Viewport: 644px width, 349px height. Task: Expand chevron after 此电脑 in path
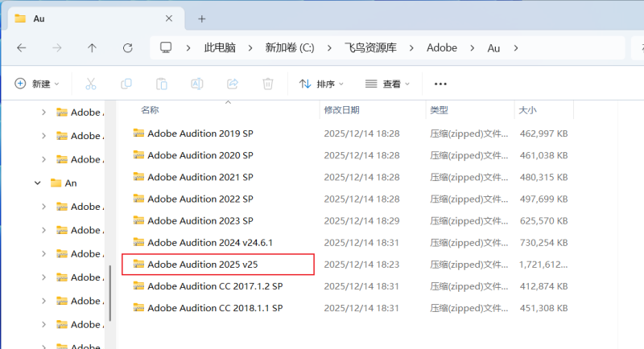pos(250,48)
